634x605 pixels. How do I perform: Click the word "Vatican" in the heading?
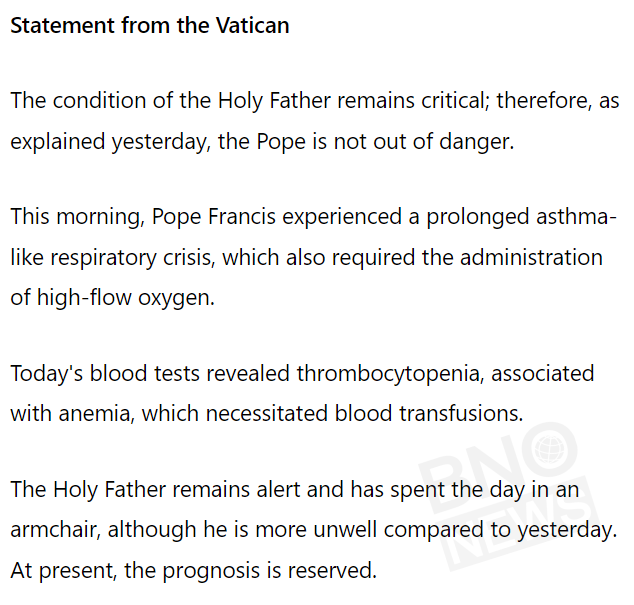(x=252, y=26)
